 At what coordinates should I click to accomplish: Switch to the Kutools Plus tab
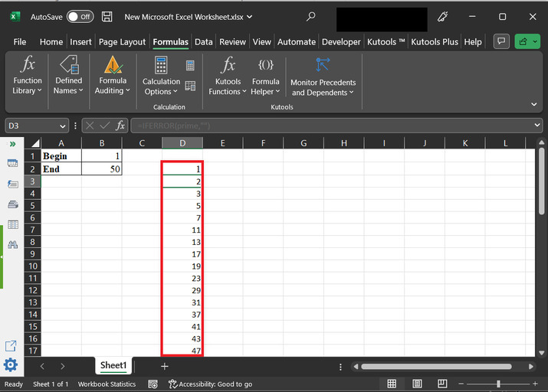[435, 42]
